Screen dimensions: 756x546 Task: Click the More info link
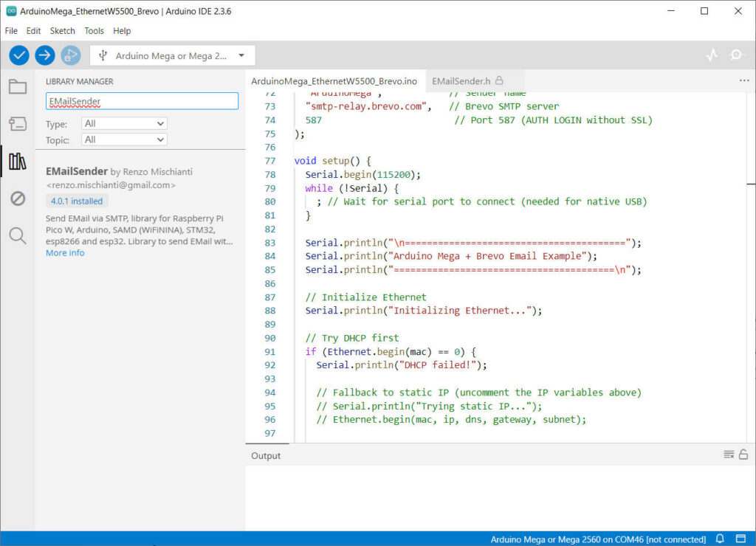pos(65,253)
